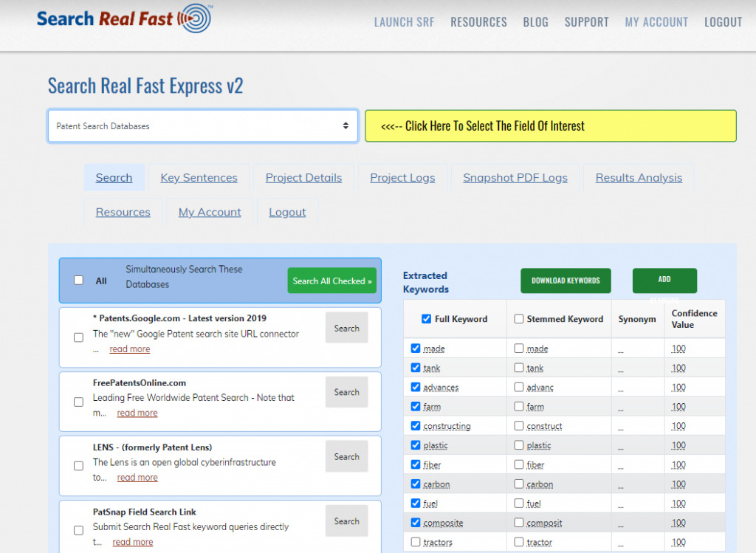756x553 pixels.
Task: Click read more under Patents.Google.com
Action: tap(130, 348)
